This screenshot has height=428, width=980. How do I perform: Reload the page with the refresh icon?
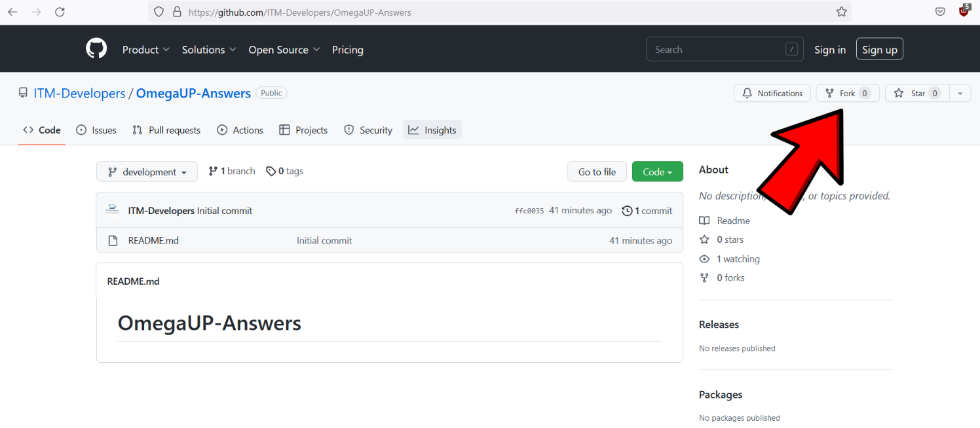pyautogui.click(x=60, y=12)
